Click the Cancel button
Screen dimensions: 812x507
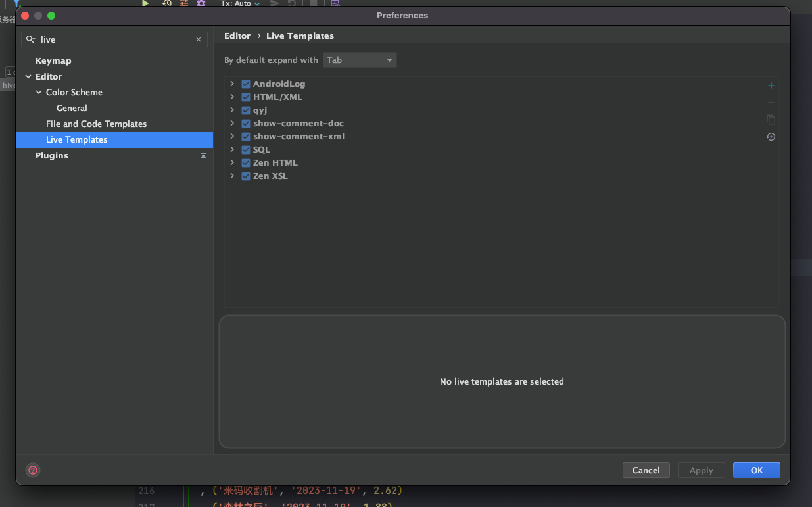646,470
